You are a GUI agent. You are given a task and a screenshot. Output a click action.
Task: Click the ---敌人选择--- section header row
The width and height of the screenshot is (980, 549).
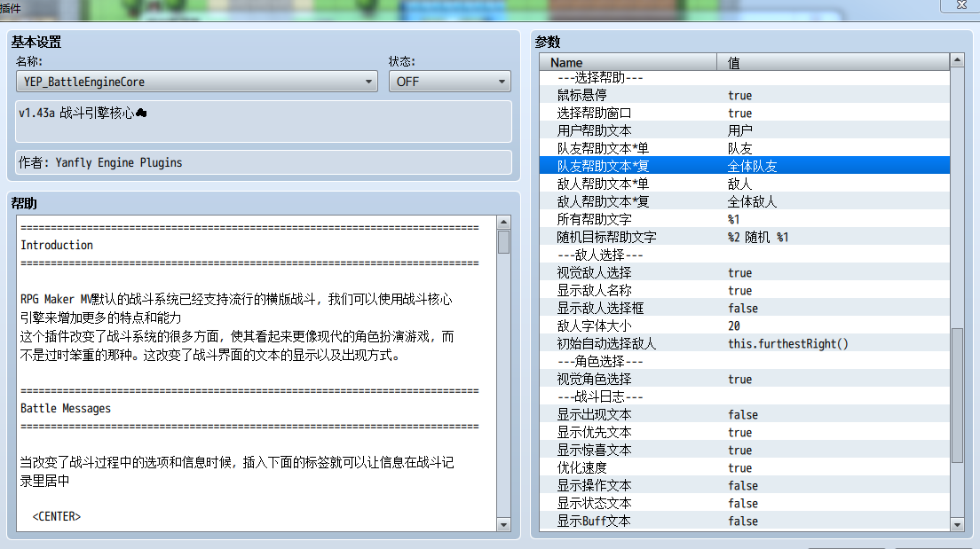[x=745, y=255]
